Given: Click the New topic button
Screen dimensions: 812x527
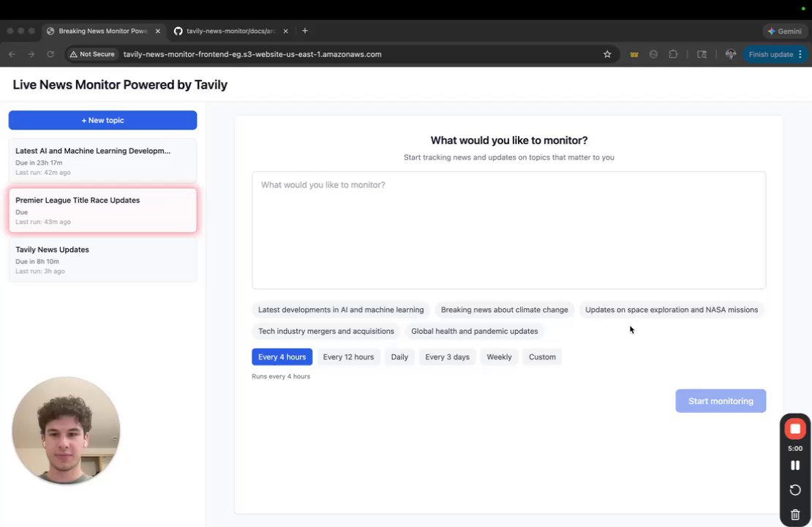Looking at the screenshot, I should (x=102, y=120).
